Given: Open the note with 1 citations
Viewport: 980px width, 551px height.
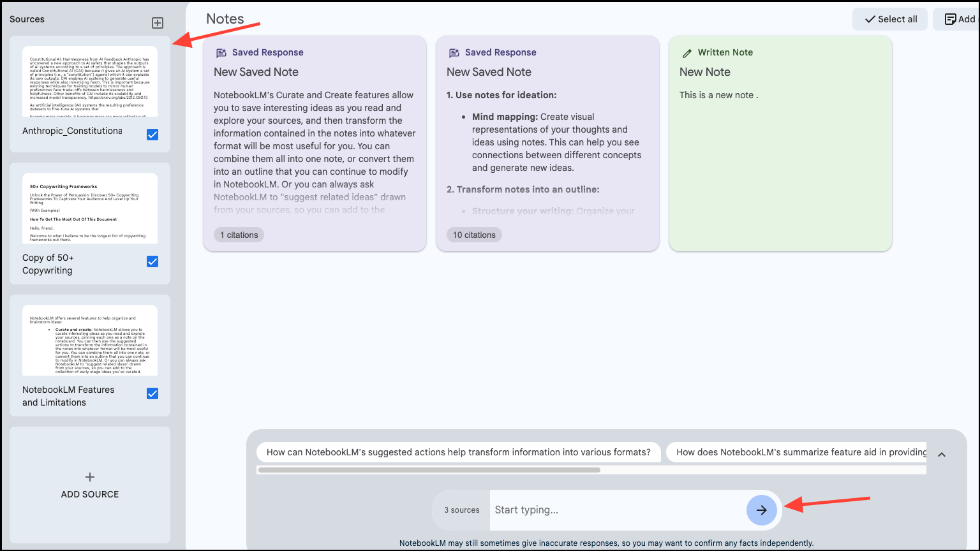Looking at the screenshot, I should point(315,143).
